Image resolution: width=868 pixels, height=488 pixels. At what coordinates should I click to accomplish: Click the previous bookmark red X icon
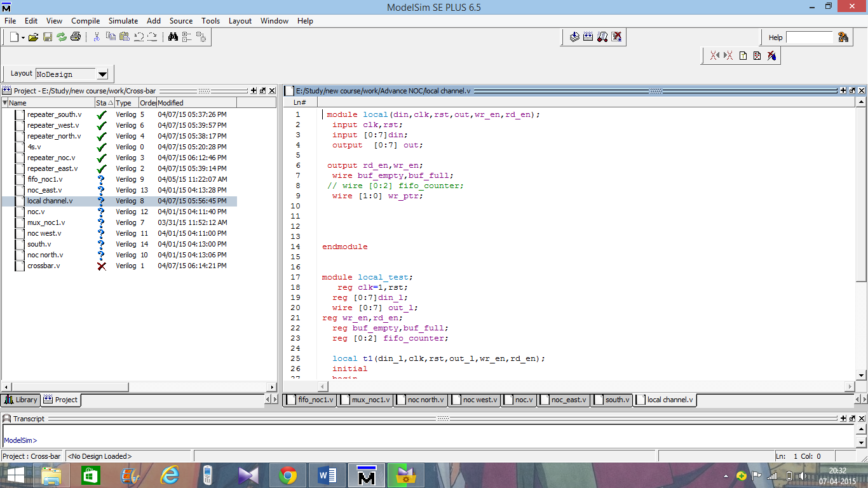(x=714, y=55)
